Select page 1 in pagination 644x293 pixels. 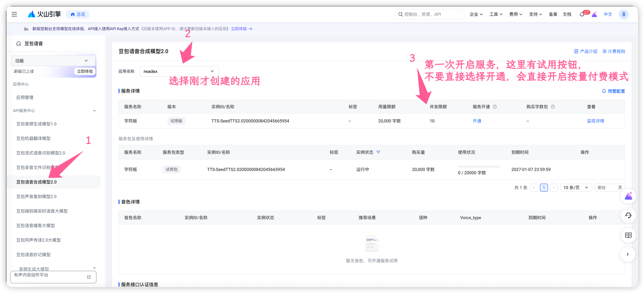click(544, 187)
